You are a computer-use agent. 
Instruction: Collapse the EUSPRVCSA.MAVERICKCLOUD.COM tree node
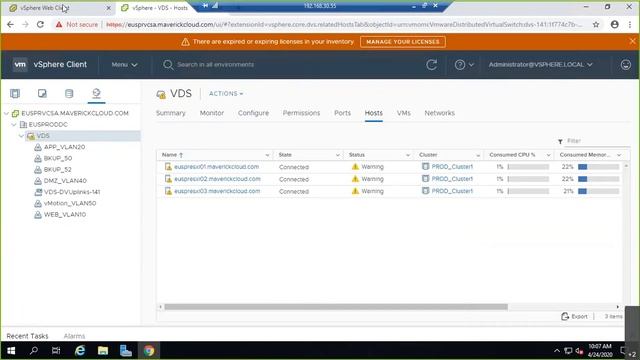7,113
